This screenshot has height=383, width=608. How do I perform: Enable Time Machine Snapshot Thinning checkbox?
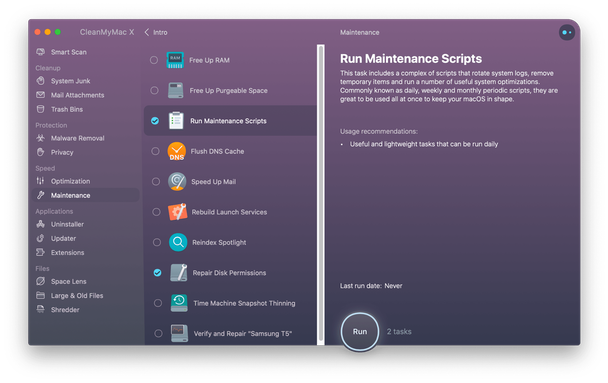[x=158, y=303]
